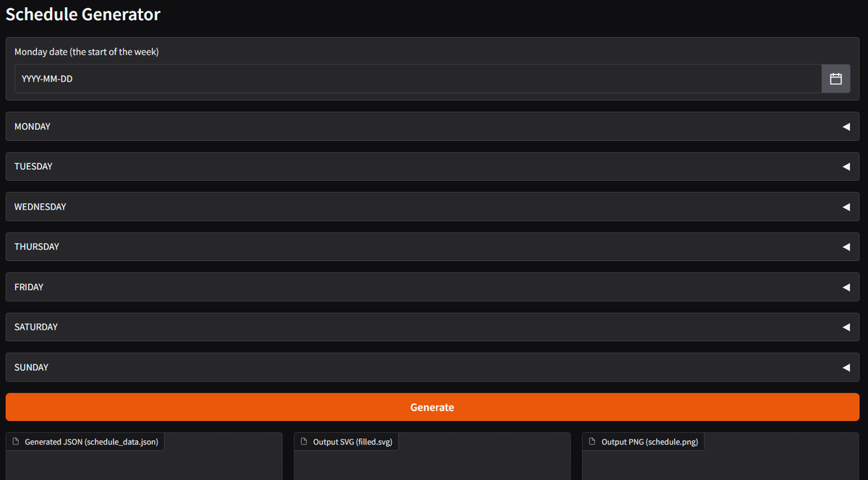The height and width of the screenshot is (480, 868).
Task: Click the Generated JSON (schedule_data.json) label
Action: pyautogui.click(x=91, y=442)
